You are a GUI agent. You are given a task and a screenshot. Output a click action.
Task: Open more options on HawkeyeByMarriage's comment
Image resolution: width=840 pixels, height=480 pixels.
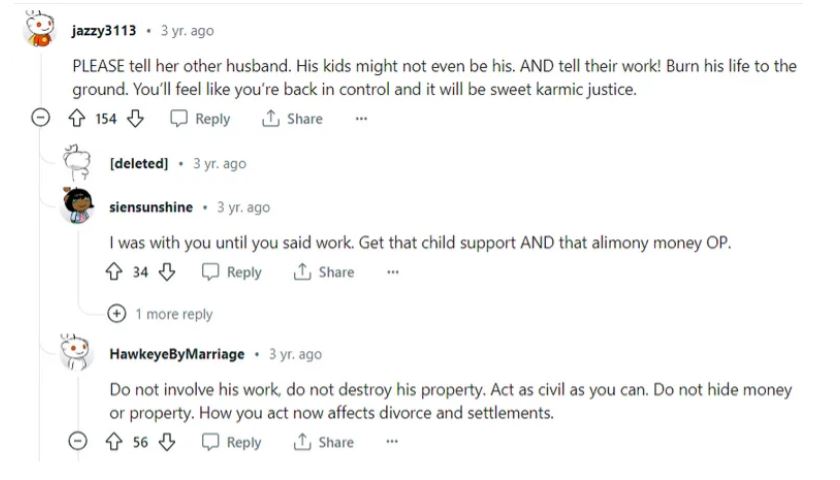point(393,442)
